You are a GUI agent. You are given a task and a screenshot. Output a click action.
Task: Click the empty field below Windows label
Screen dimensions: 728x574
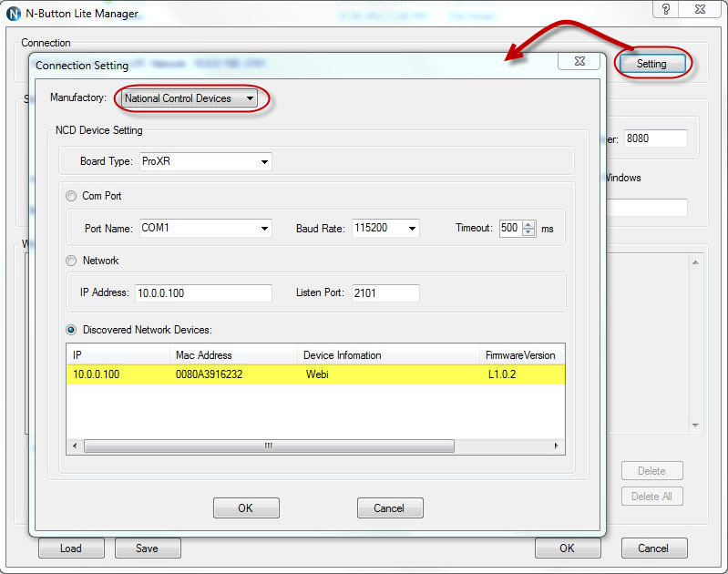(x=647, y=207)
